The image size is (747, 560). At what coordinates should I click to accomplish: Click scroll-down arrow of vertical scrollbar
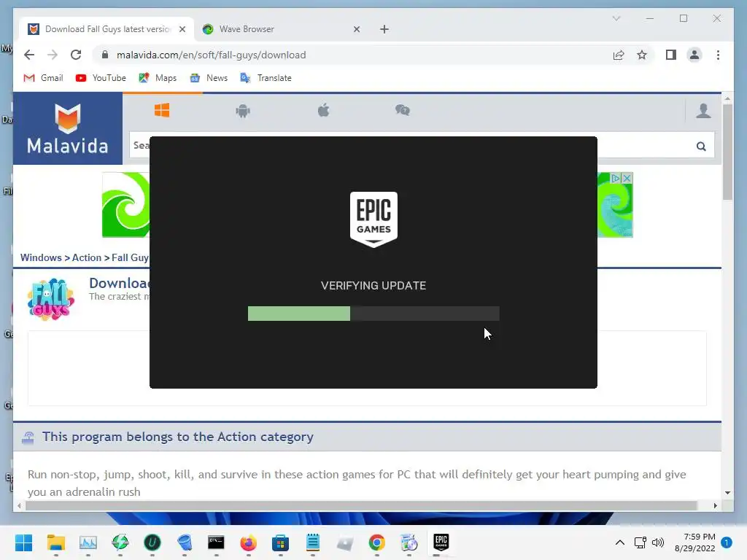click(727, 493)
